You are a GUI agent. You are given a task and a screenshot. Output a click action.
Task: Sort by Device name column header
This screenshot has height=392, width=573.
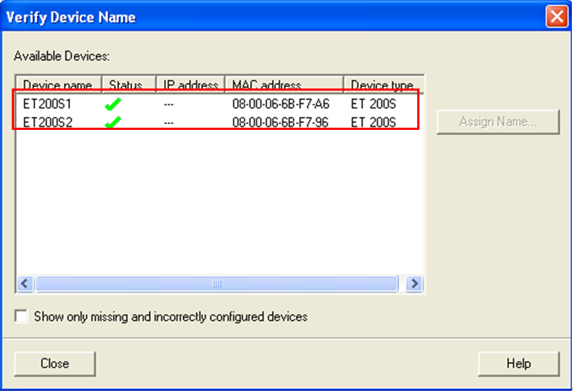pos(59,84)
